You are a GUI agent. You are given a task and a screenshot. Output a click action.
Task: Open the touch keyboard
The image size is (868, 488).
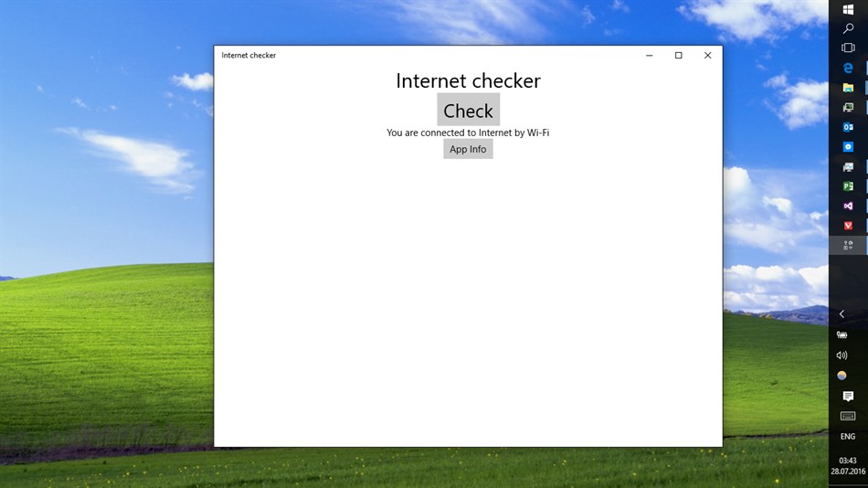[848, 416]
